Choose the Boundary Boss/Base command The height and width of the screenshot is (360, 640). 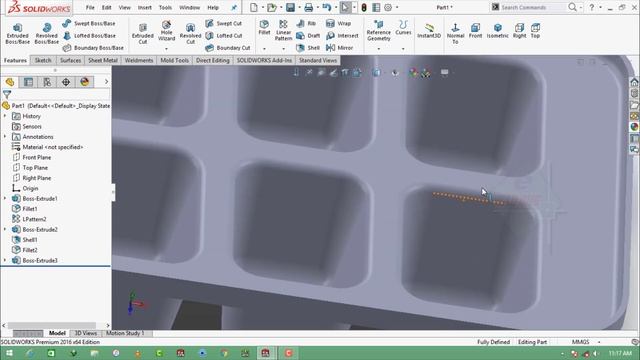click(93, 48)
